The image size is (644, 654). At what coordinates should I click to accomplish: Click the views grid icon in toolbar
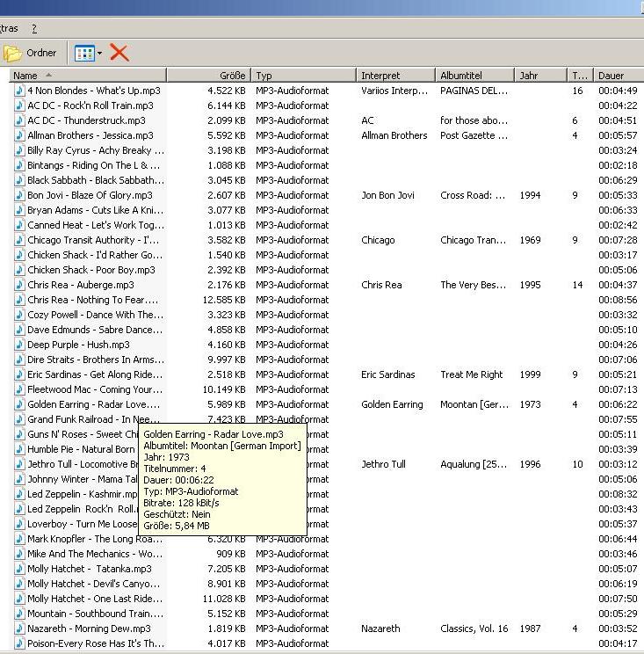pos(84,53)
